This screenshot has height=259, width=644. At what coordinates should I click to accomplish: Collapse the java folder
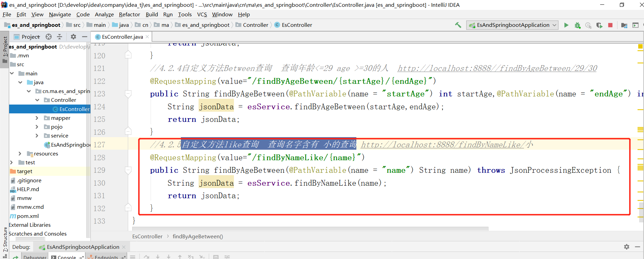tap(20, 82)
